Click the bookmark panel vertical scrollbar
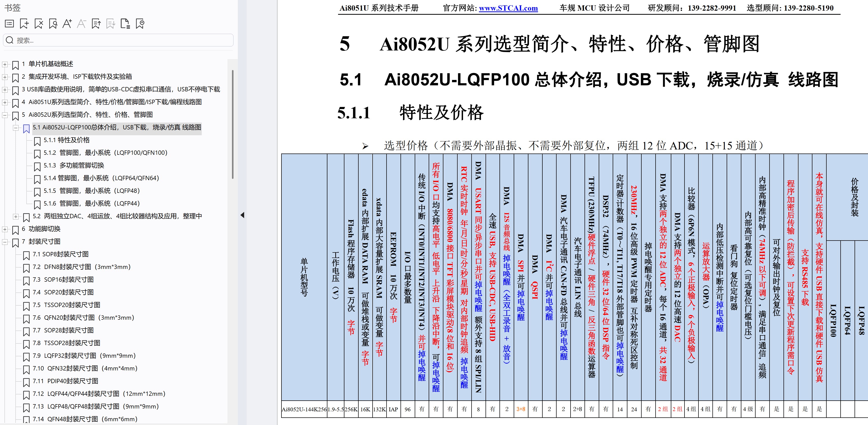 point(232,124)
